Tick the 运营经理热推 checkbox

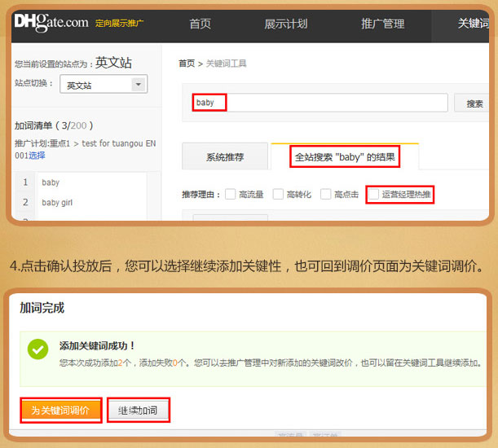click(374, 194)
